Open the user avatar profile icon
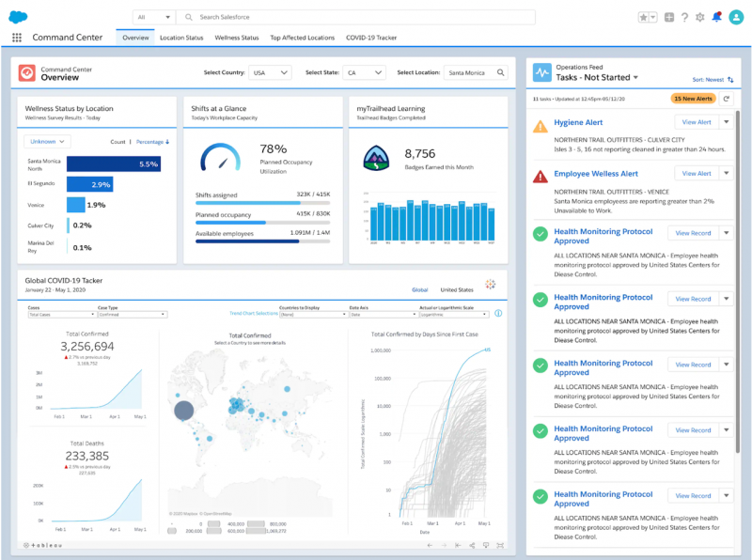 [735, 17]
